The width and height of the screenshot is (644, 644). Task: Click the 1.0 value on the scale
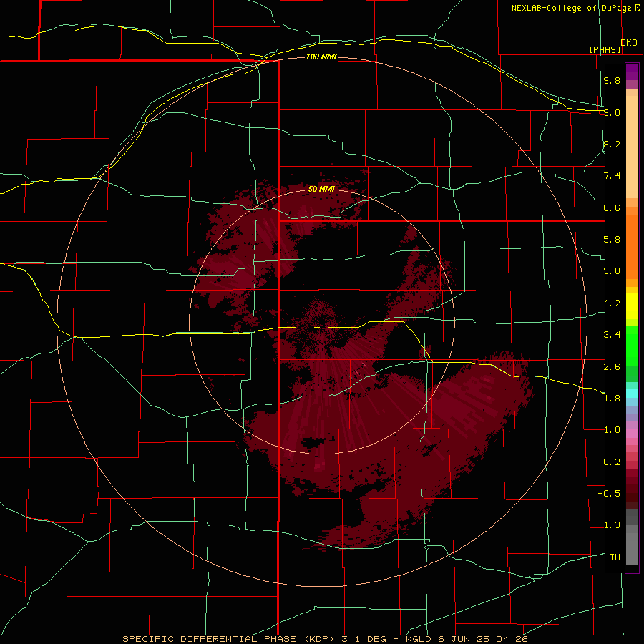click(x=612, y=430)
